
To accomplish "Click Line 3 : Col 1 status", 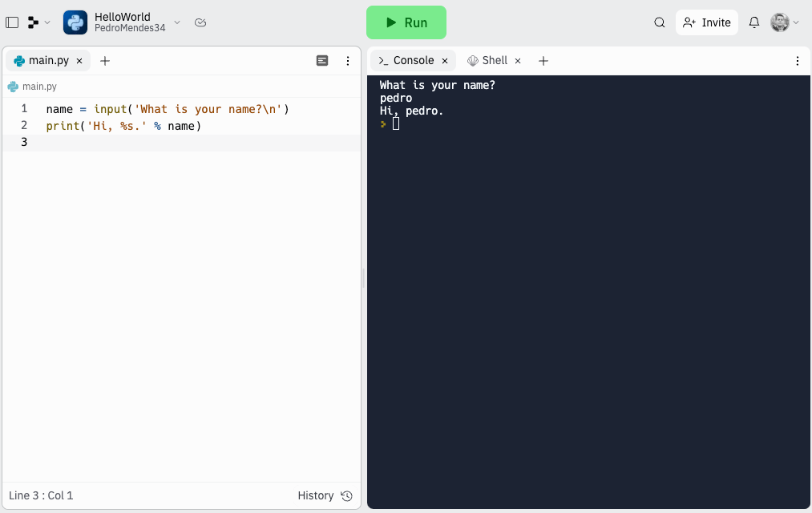I will 41,495.
